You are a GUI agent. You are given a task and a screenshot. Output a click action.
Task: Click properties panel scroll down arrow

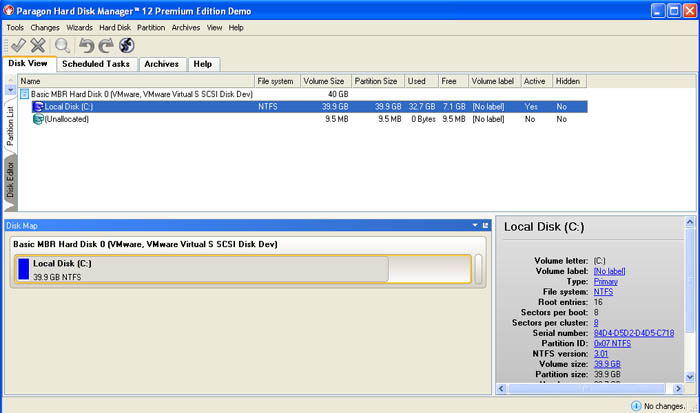click(x=690, y=377)
